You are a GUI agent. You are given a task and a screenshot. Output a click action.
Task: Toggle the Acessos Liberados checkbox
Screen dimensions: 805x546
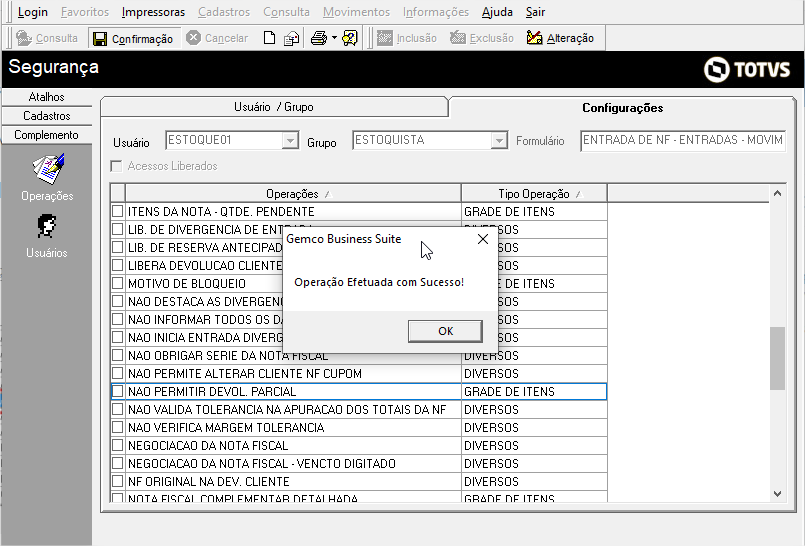coord(117,166)
